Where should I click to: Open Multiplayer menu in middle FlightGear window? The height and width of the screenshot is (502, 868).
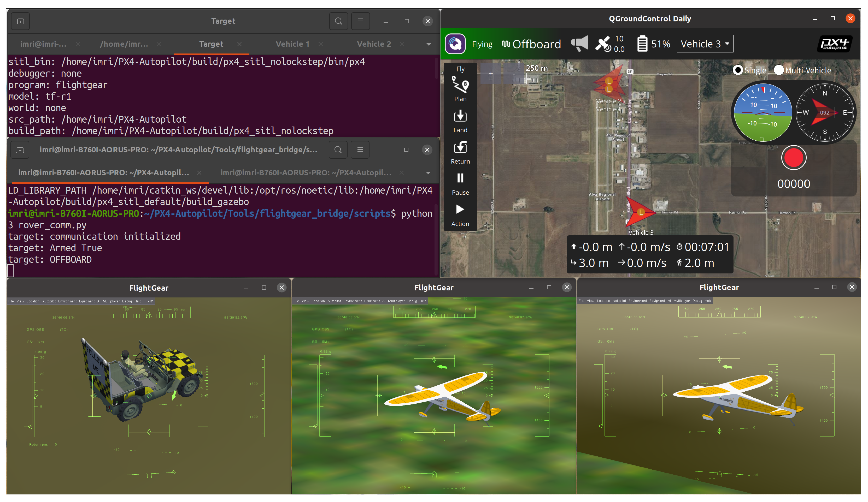(x=396, y=301)
